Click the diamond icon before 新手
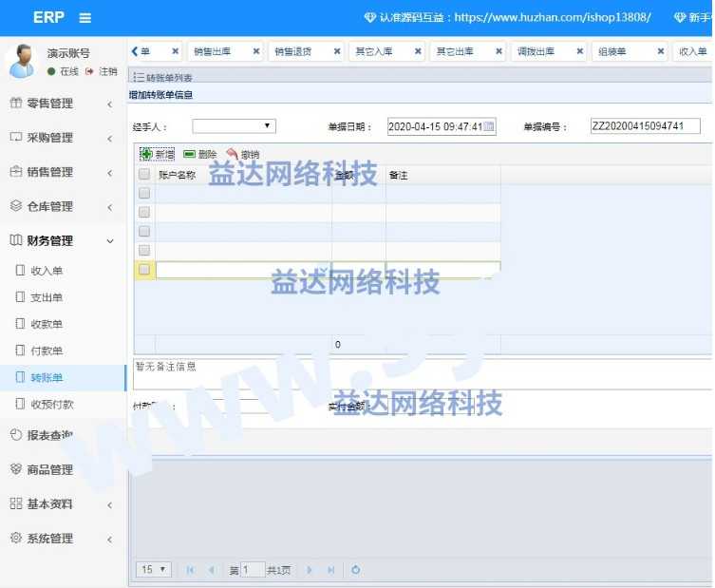Image resolution: width=715 pixels, height=588 pixels. (680, 18)
